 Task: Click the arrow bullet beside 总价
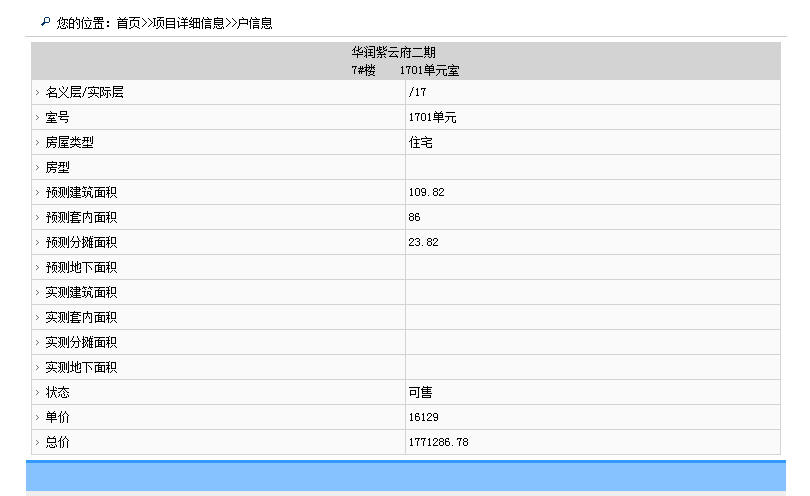37,442
